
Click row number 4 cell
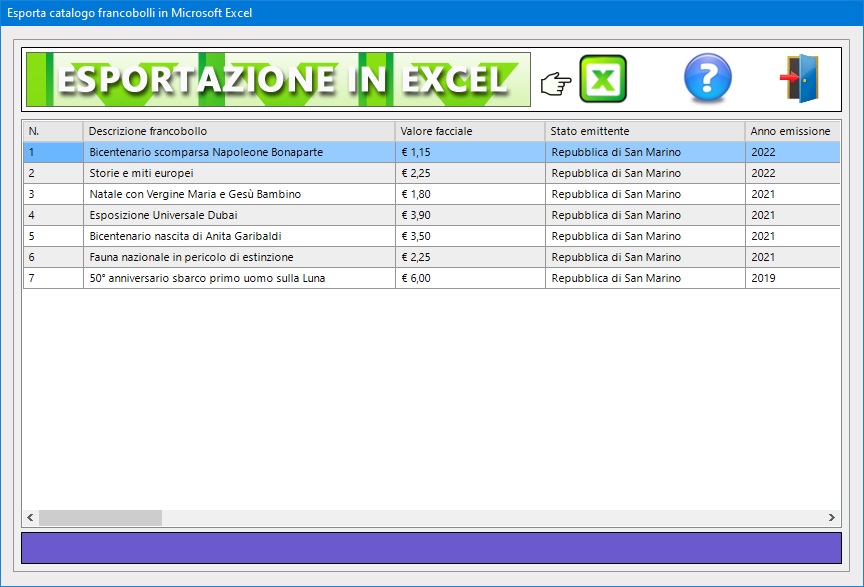tap(53, 215)
